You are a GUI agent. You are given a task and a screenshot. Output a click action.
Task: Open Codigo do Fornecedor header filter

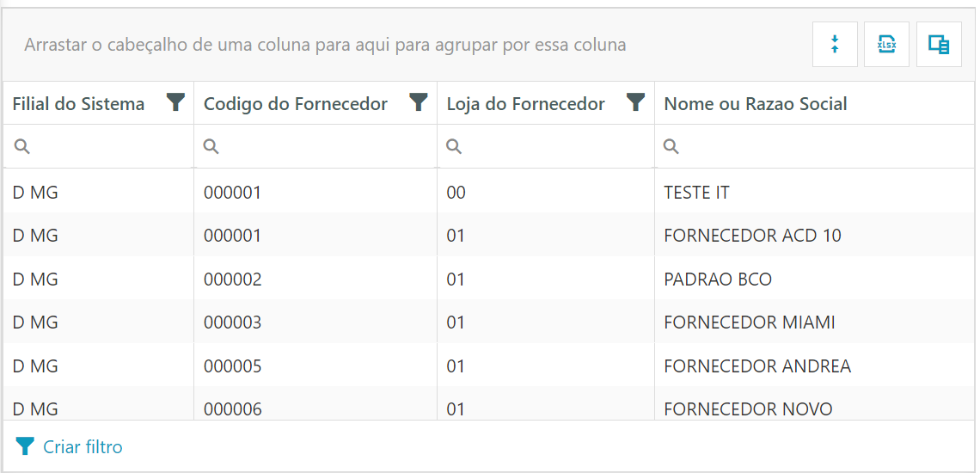click(x=419, y=103)
